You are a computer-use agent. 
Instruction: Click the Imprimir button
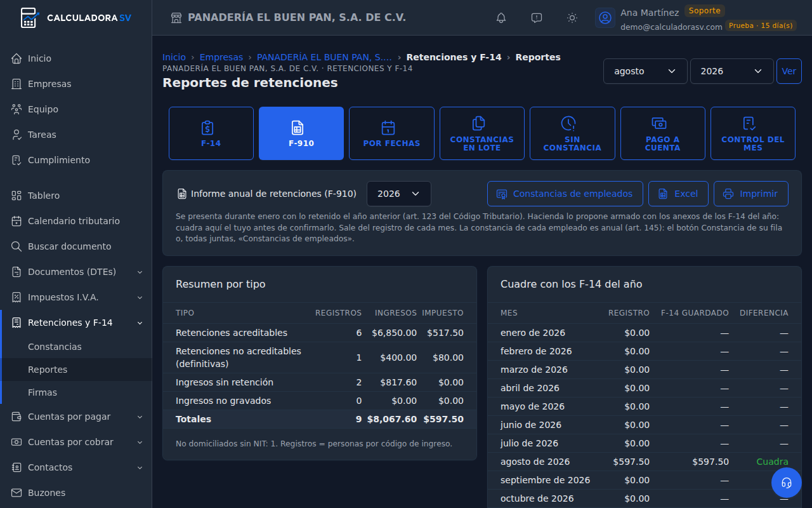(x=751, y=194)
